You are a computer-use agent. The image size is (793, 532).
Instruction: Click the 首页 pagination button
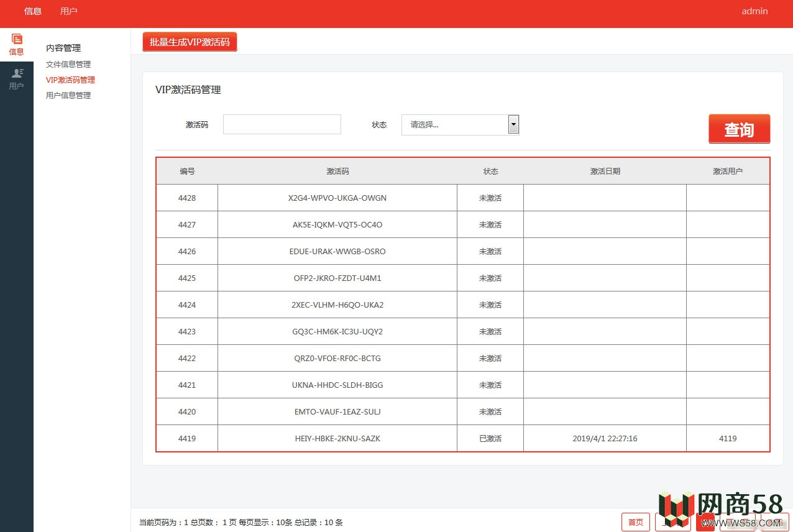click(635, 522)
